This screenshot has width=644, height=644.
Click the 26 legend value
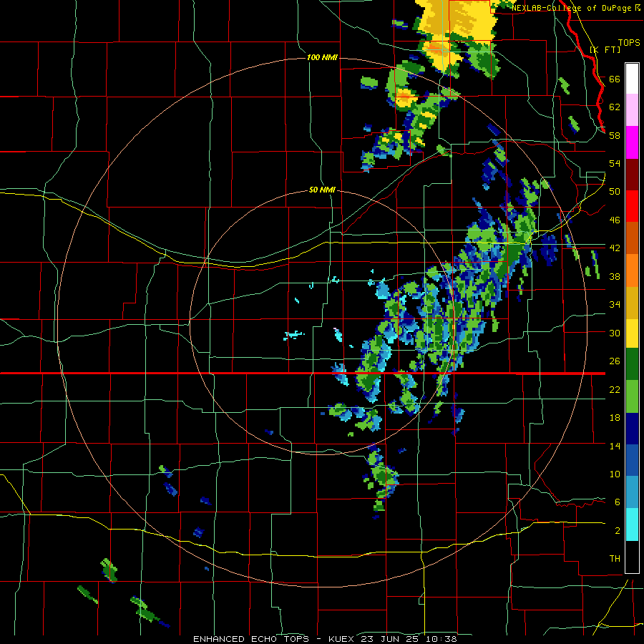pyautogui.click(x=615, y=361)
